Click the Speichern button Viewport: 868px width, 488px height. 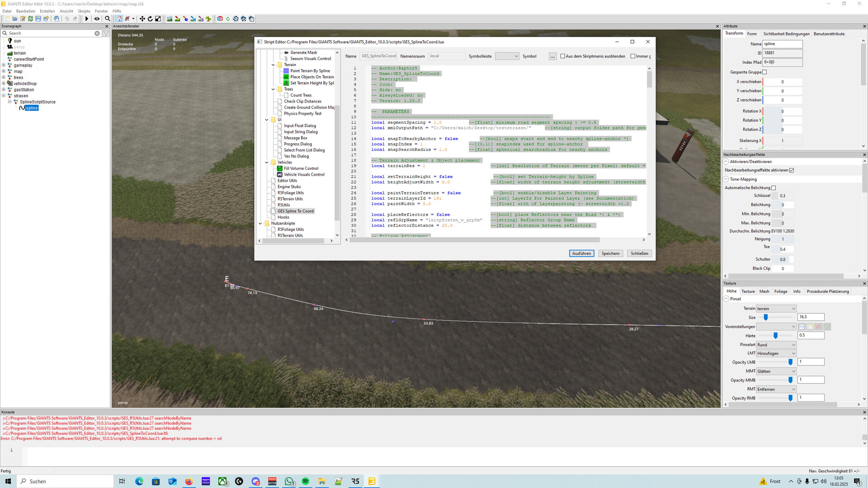coord(610,253)
